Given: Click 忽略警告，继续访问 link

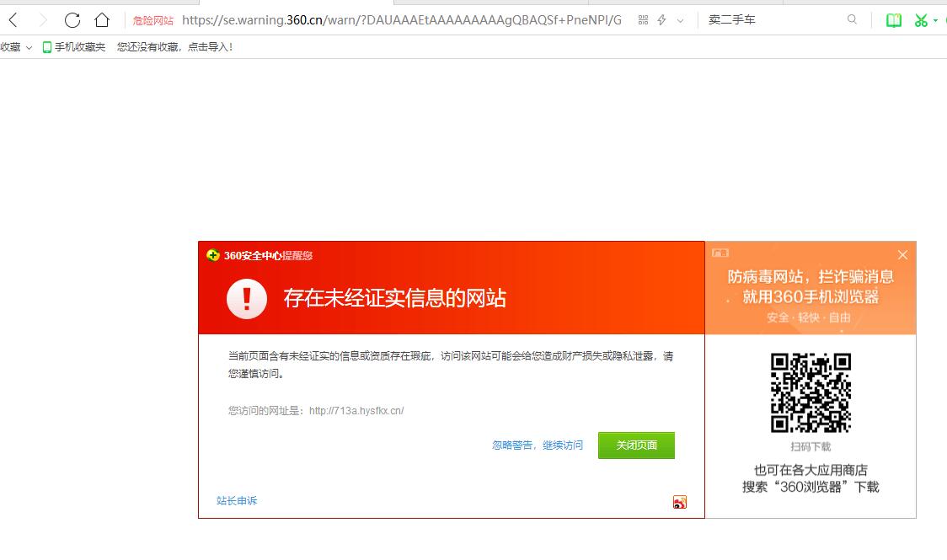Looking at the screenshot, I should click(538, 445).
